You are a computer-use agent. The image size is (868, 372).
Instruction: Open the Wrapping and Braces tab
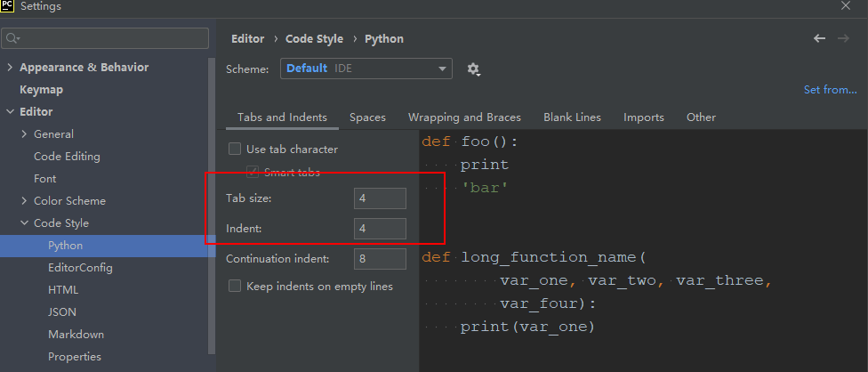click(x=464, y=117)
